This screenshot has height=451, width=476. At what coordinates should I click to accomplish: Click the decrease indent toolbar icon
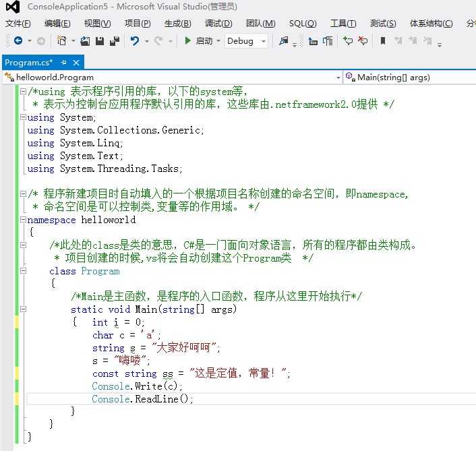(313, 40)
